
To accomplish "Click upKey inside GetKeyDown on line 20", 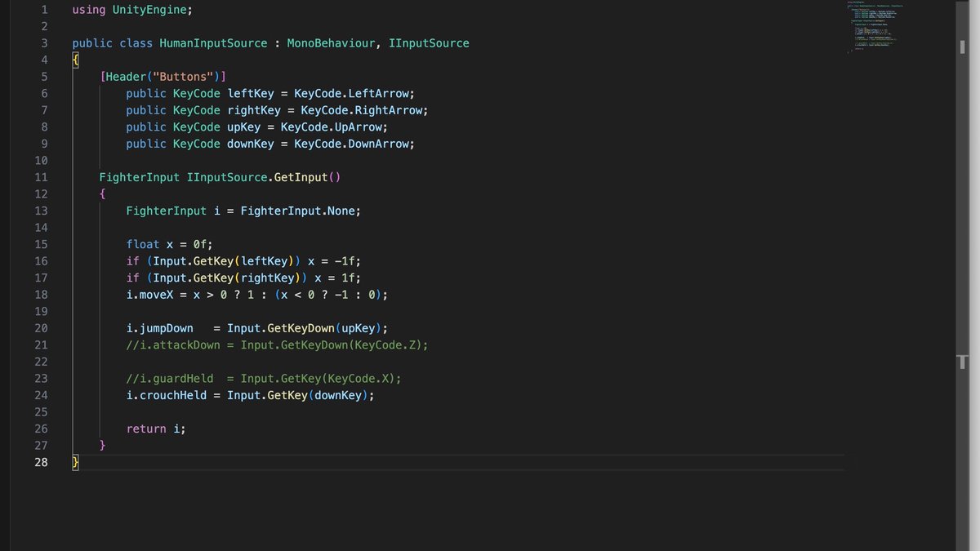I will 359,328.
